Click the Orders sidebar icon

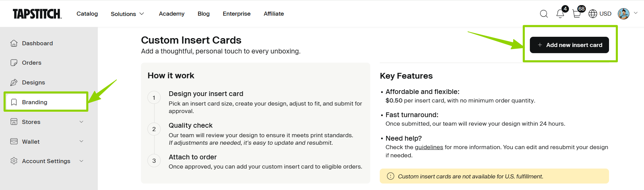(14, 63)
